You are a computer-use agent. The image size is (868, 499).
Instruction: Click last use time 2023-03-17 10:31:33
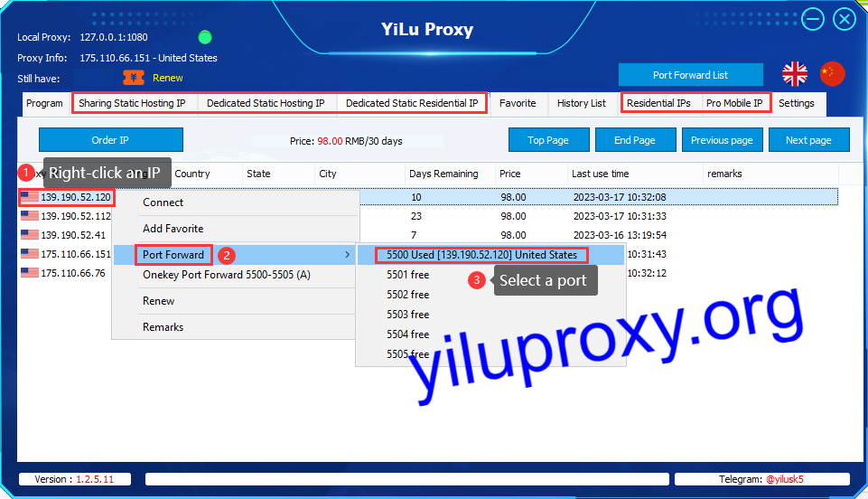(620, 216)
